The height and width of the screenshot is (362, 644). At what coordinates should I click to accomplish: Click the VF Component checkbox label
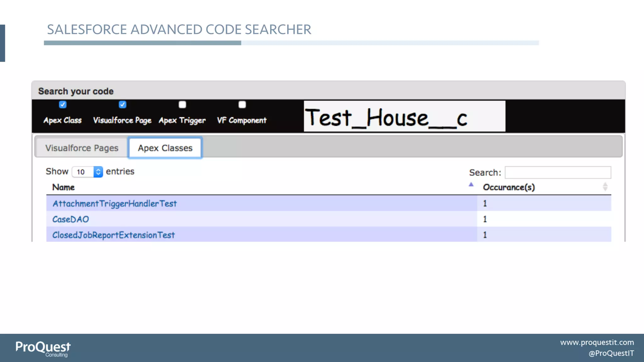(241, 120)
